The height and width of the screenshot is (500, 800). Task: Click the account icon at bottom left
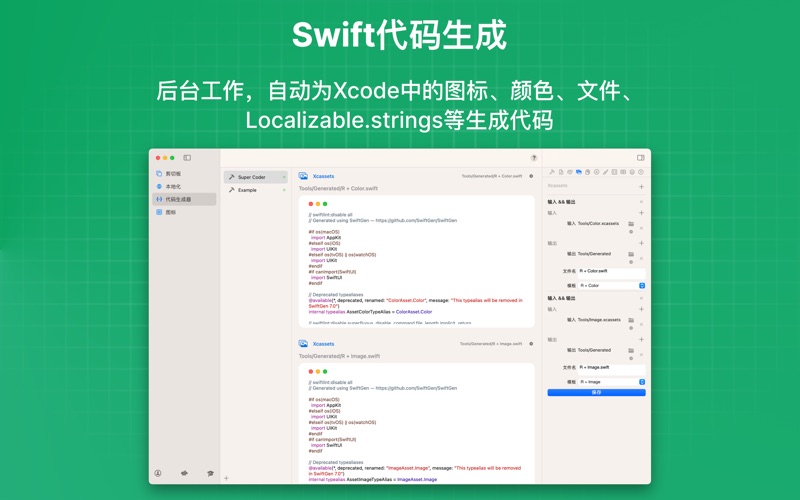158,473
